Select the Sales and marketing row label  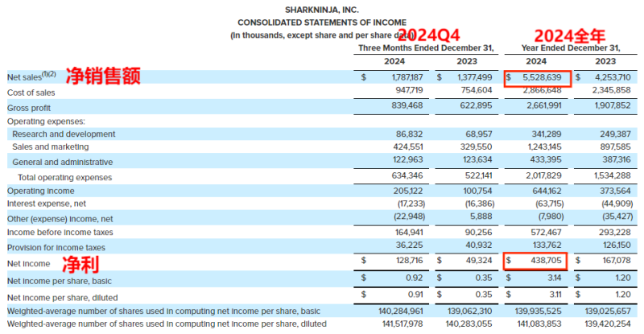pos(53,147)
